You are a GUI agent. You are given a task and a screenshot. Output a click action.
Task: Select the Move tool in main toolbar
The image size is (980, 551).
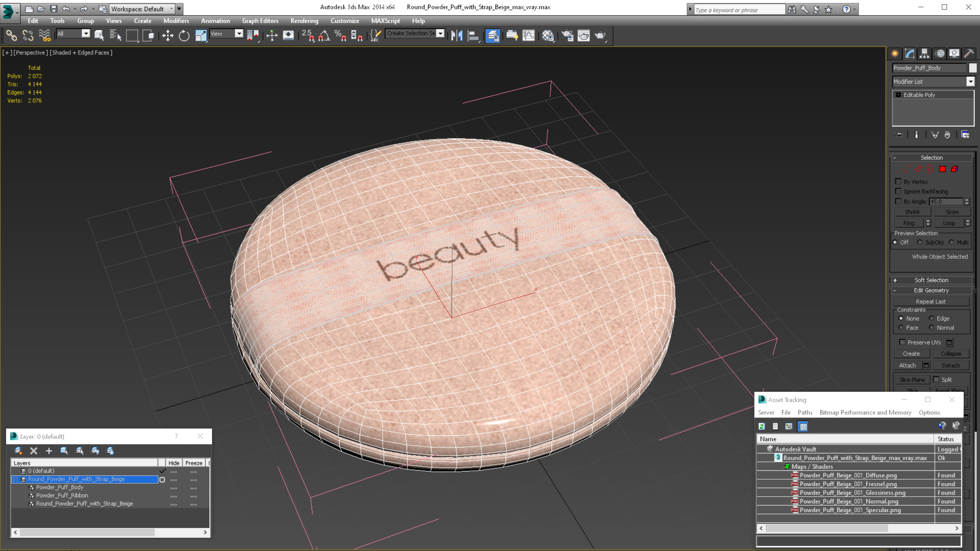click(167, 36)
